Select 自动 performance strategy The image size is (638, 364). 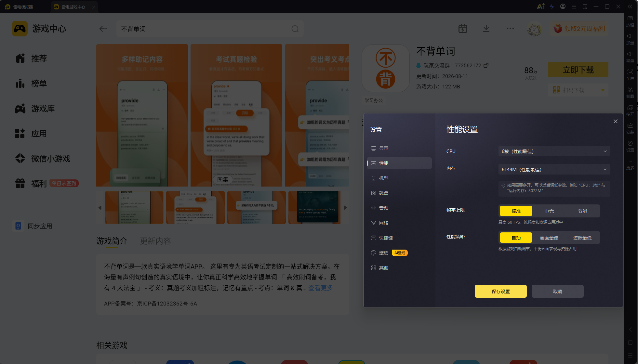coord(516,238)
